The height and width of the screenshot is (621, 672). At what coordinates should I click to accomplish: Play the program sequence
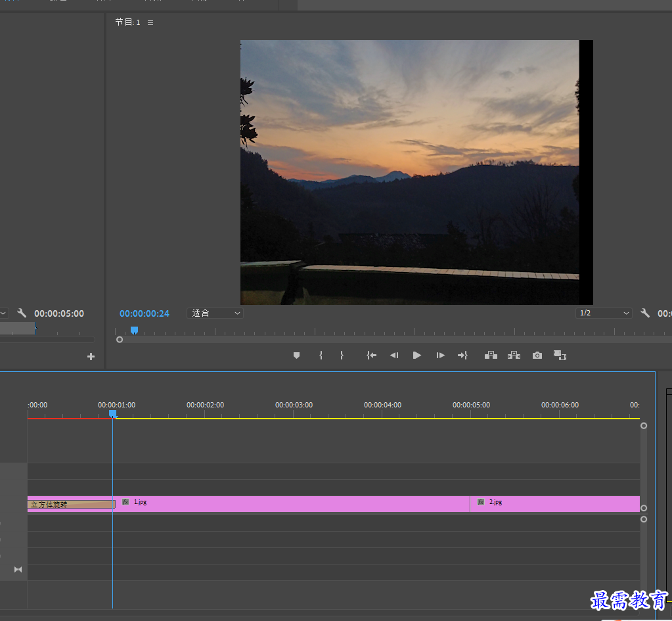416,355
